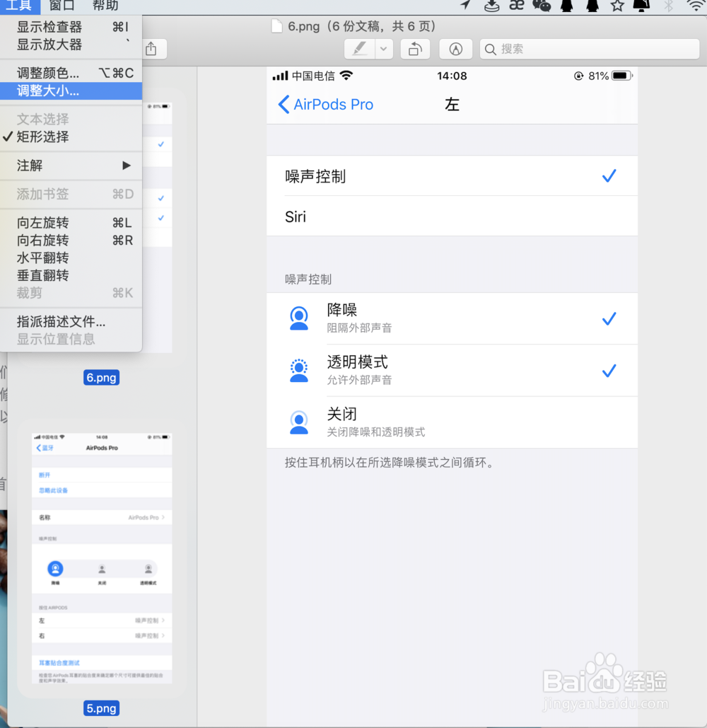Click the document icon beside 6.png title
Viewport: 707px width, 728px height.
pyautogui.click(x=276, y=26)
